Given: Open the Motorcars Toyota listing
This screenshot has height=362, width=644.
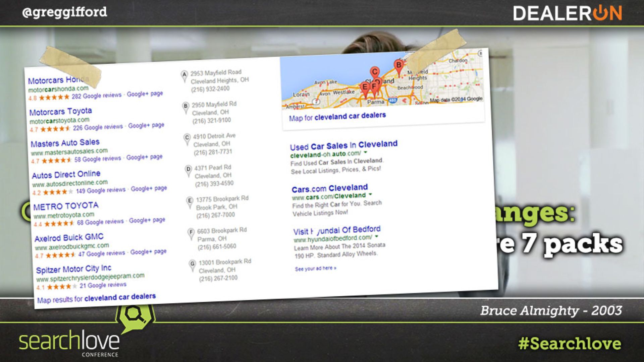Looking at the screenshot, I should click(x=61, y=111).
